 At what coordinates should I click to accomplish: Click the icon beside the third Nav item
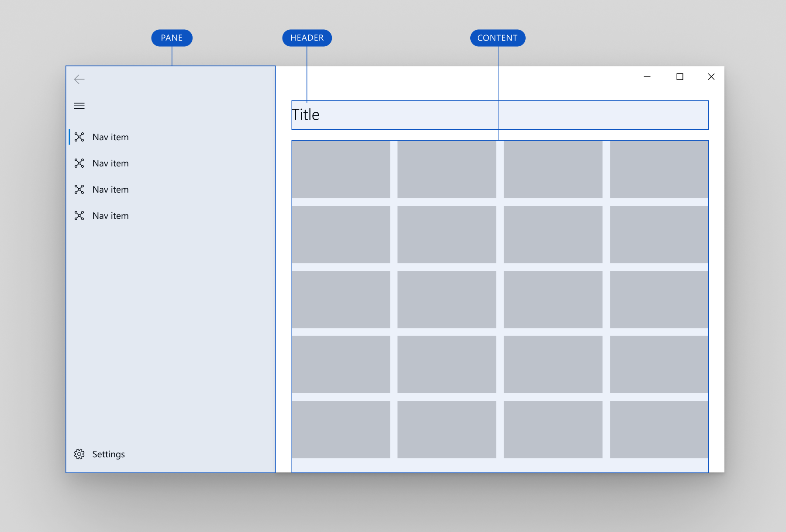click(x=79, y=189)
